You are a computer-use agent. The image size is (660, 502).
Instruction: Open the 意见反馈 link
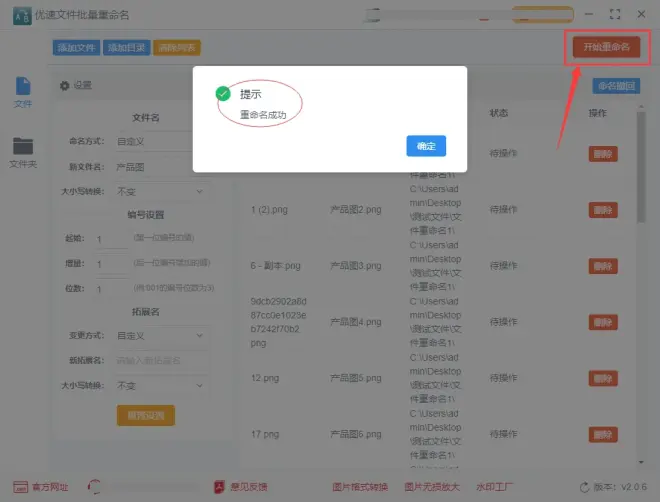[x=241, y=487]
